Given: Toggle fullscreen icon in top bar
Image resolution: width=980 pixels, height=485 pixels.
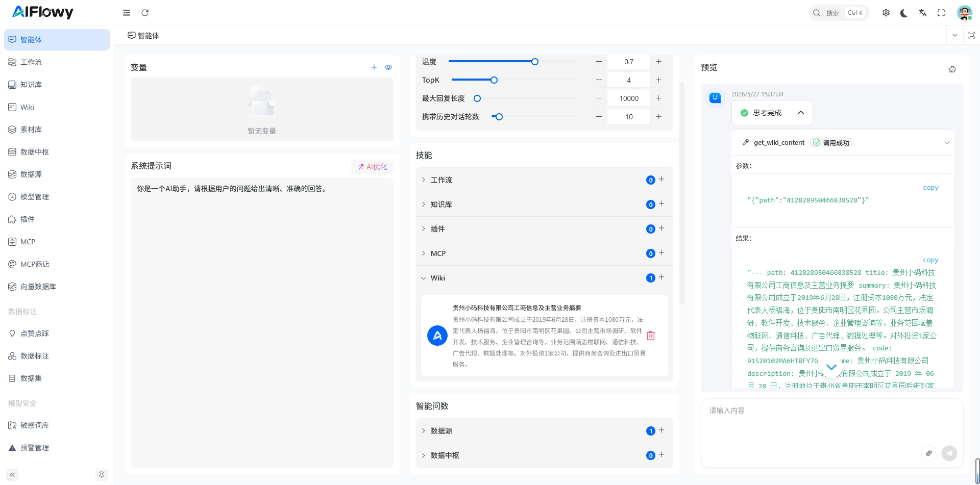Looking at the screenshot, I should pos(941,13).
